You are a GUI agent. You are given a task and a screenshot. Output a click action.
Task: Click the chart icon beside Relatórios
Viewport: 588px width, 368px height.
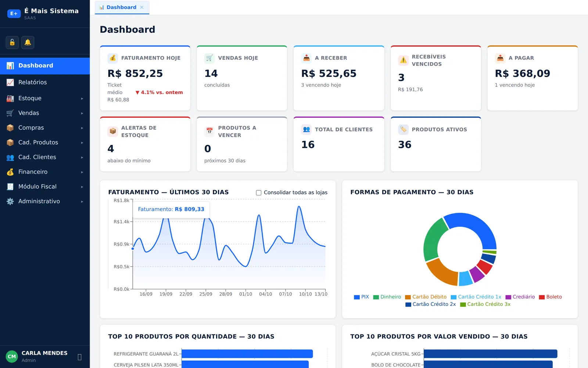10,82
